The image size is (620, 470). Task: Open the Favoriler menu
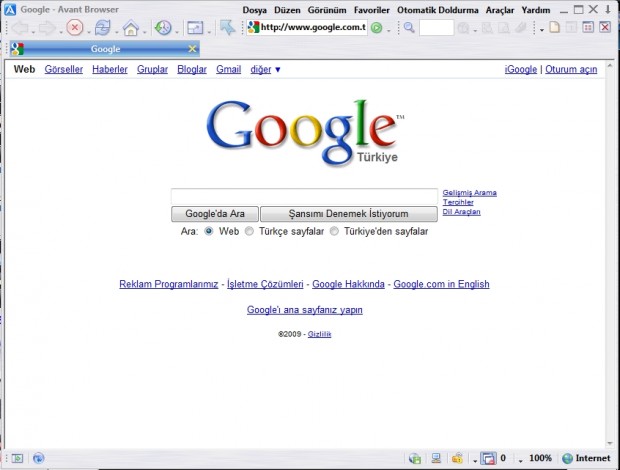tap(372, 10)
